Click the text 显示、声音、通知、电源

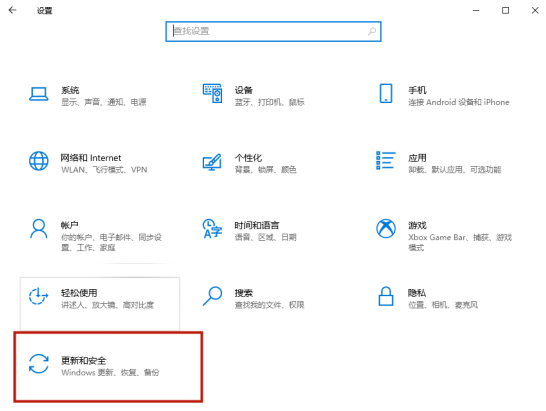(104, 102)
